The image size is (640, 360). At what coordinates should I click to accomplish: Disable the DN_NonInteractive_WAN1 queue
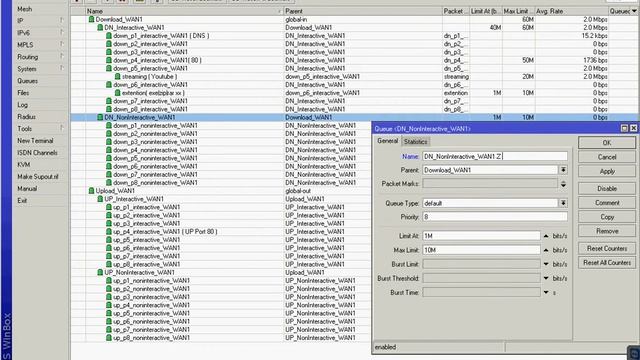(607, 189)
